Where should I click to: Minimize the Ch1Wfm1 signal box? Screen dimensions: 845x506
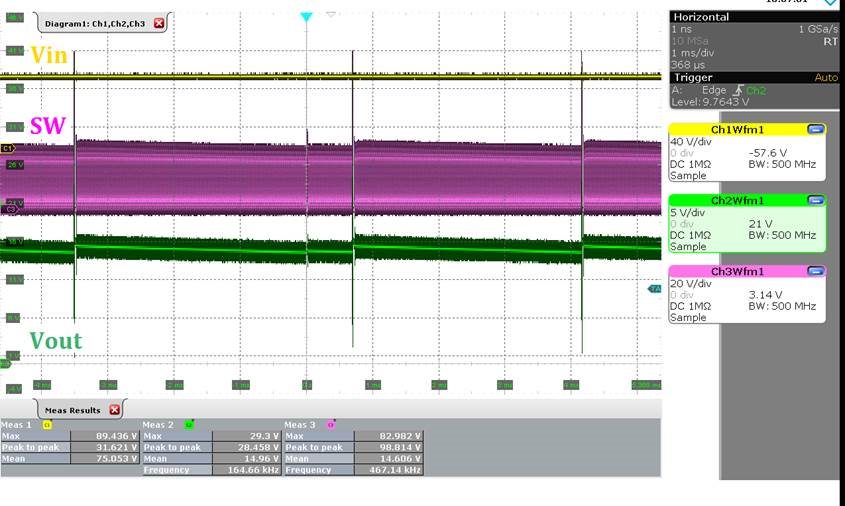tap(815, 129)
